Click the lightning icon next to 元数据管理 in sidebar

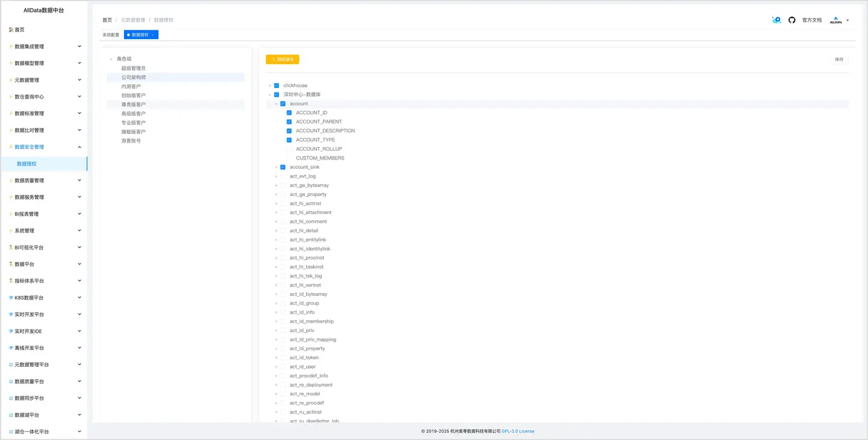coord(11,80)
